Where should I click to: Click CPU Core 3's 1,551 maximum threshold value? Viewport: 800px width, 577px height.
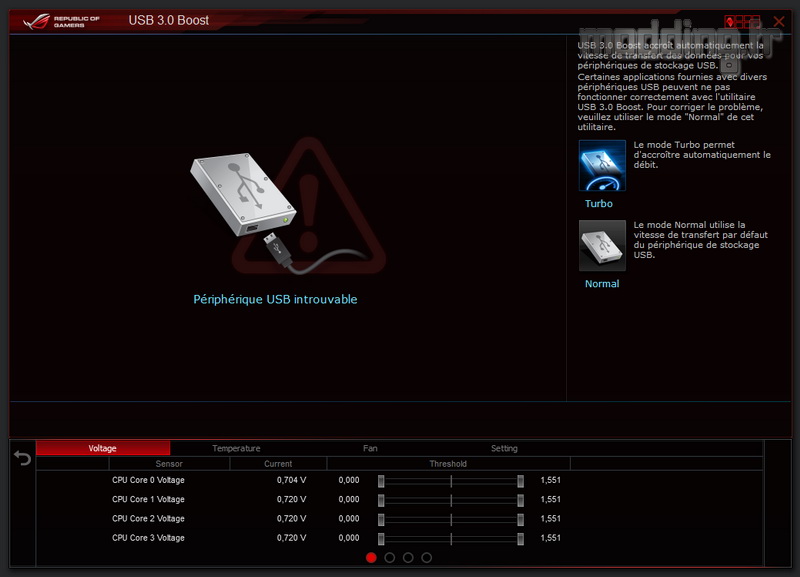[551, 538]
